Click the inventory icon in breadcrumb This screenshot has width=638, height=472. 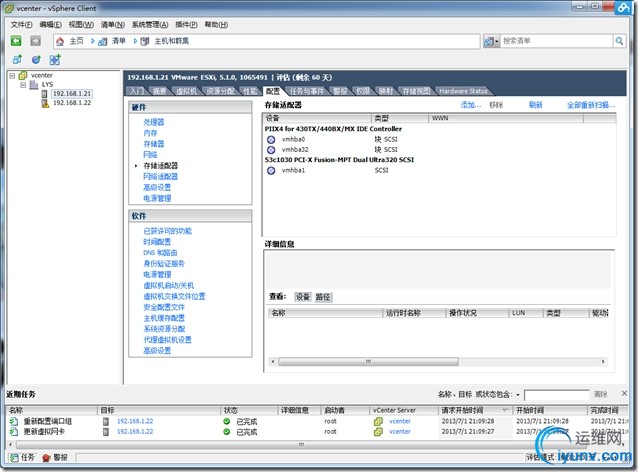pos(103,41)
